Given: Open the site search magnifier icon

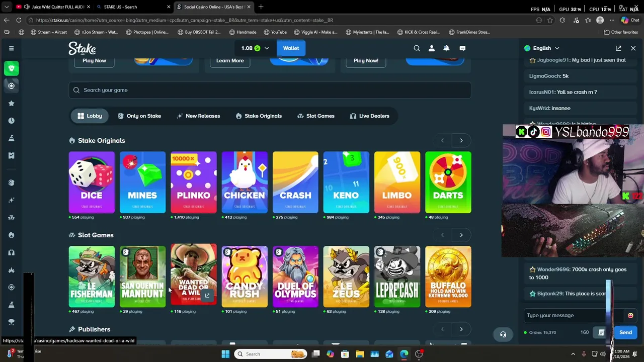Looking at the screenshot, I should click(417, 48).
